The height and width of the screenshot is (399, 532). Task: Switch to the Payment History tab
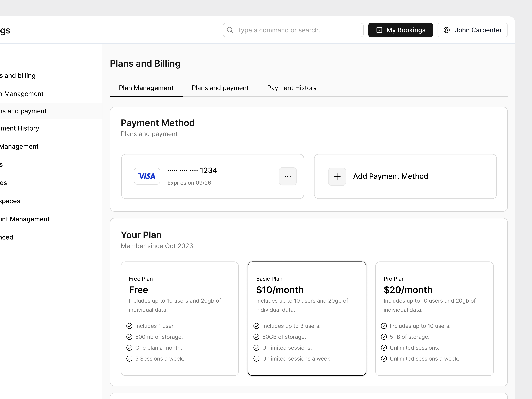[292, 88]
